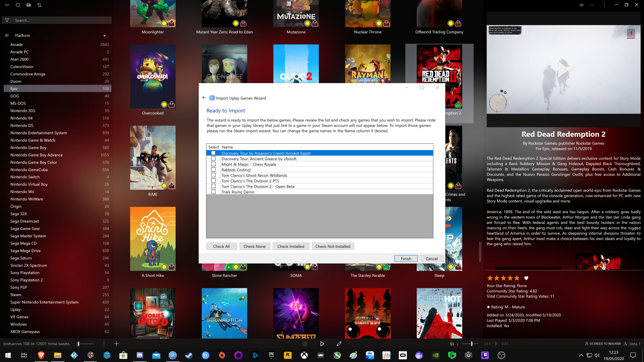
Task: Click the sidebar list icon next to Platform
Action: (x=7, y=36)
